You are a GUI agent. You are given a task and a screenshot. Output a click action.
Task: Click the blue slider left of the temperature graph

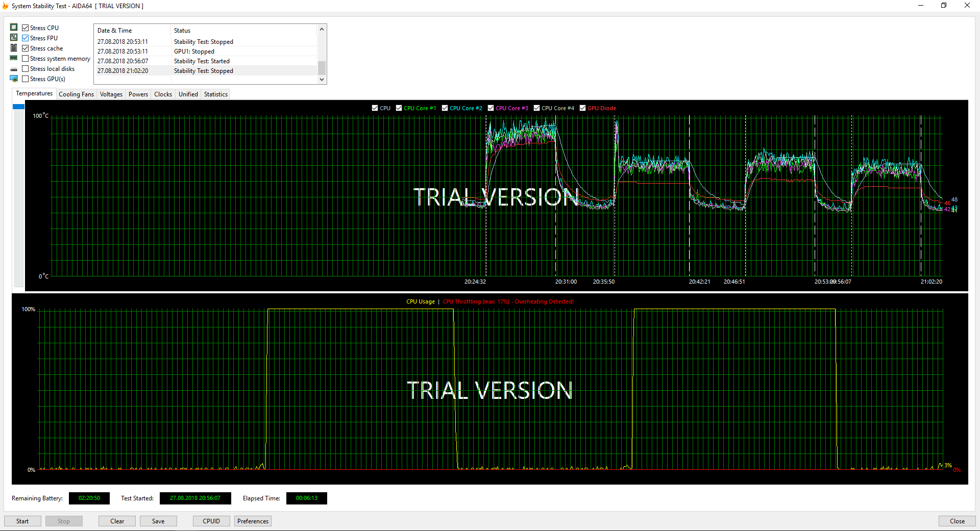[x=18, y=106]
